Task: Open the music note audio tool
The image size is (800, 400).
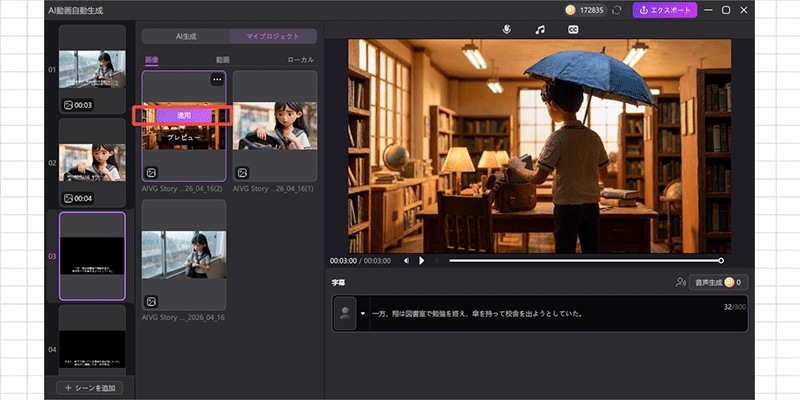Action: 540,30
